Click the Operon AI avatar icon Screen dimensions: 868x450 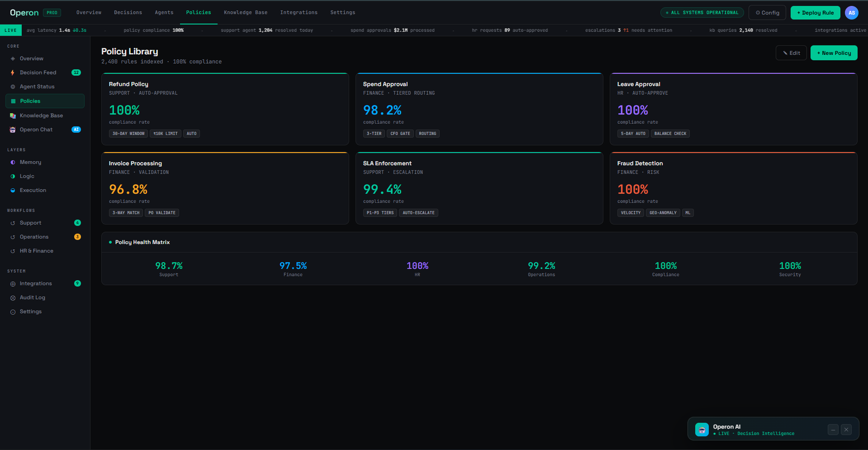click(x=702, y=429)
